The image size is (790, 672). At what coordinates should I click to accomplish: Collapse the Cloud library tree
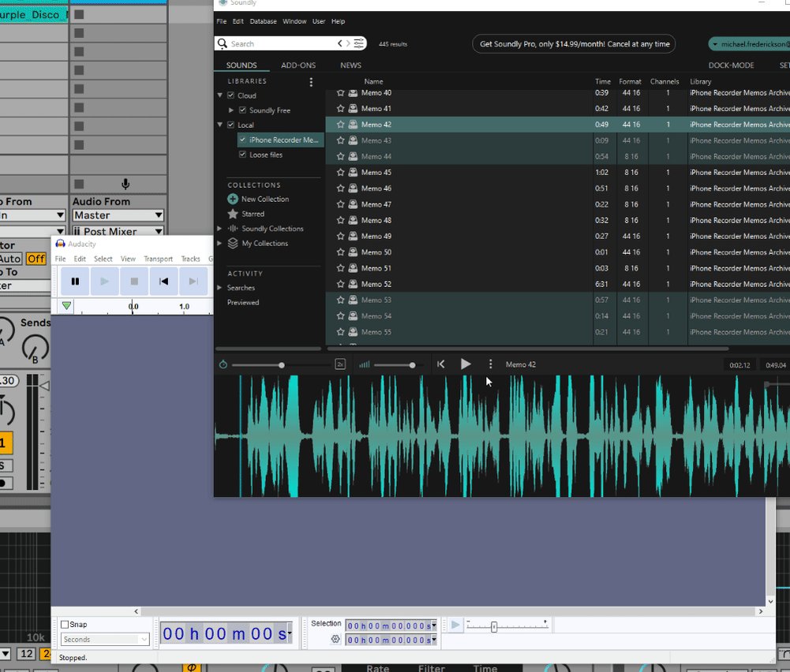click(x=220, y=95)
